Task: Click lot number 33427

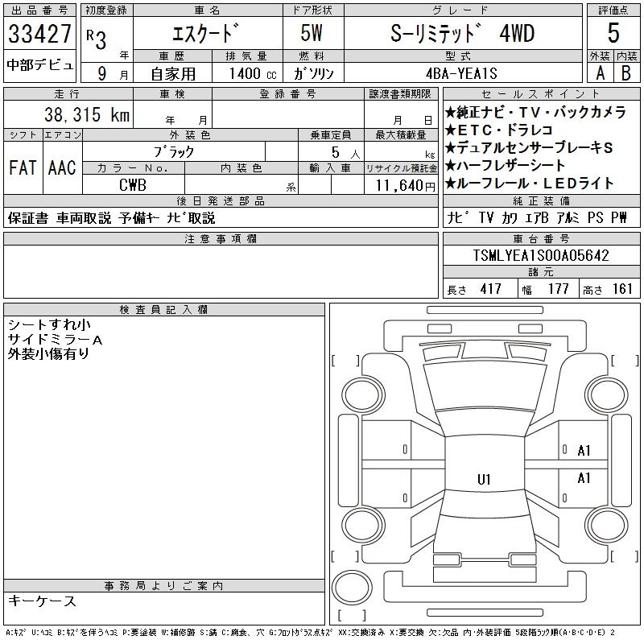Action: click(x=39, y=33)
